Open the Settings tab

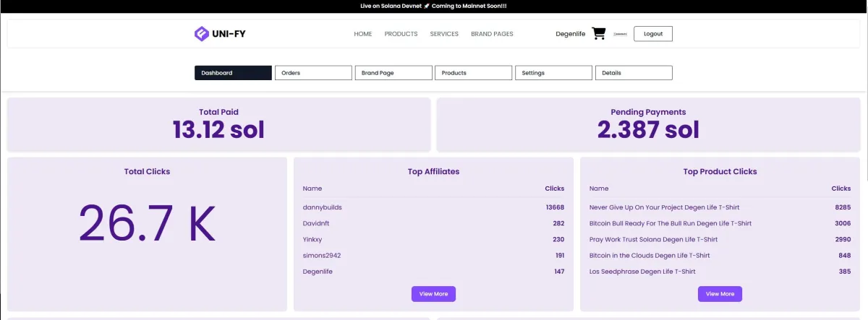point(553,73)
